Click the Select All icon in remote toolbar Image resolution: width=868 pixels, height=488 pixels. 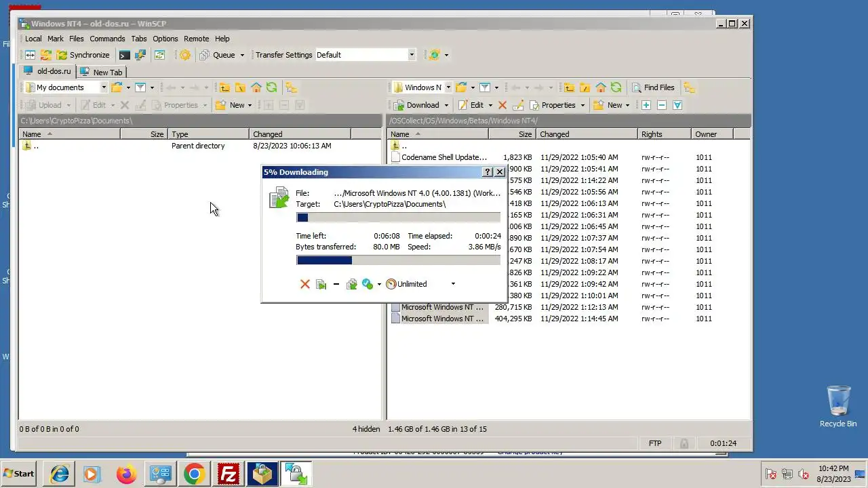677,105
